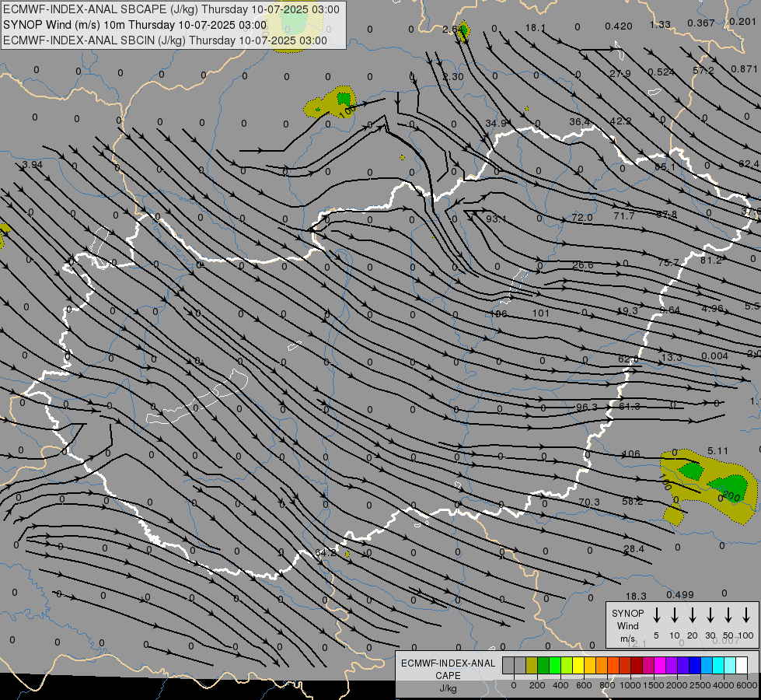This screenshot has width=761, height=700.
Task: Click the '1000' tick label on CAPE scale
Action: [x=630, y=685]
